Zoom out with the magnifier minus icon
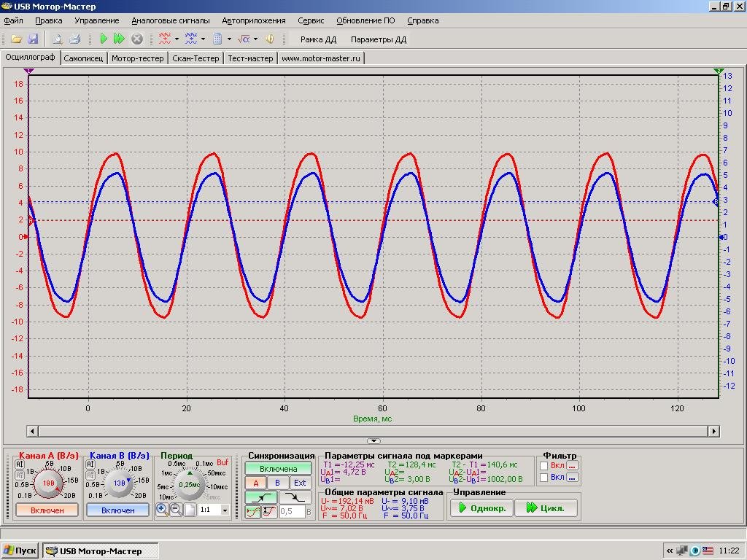 [176, 510]
